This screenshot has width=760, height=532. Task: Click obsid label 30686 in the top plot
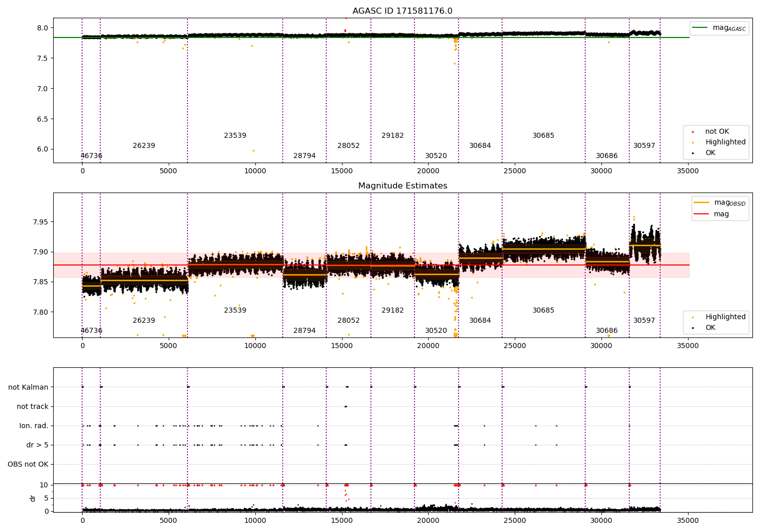coord(607,156)
